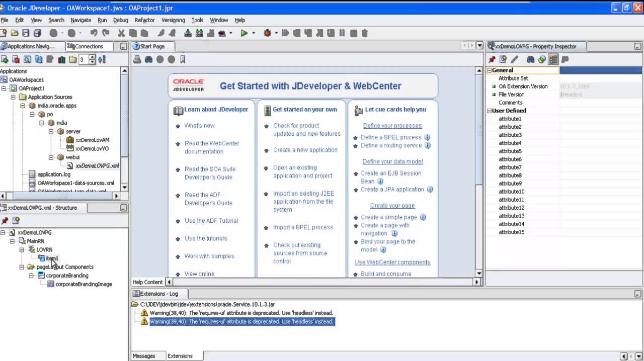Click the Rebuild project icon in toolbar
Image resolution: width=644 pixels, height=361 pixels.
199,33
